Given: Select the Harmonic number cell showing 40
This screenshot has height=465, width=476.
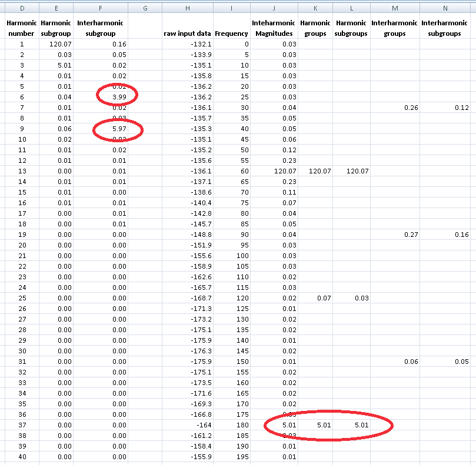Looking at the screenshot, I should (22, 457).
